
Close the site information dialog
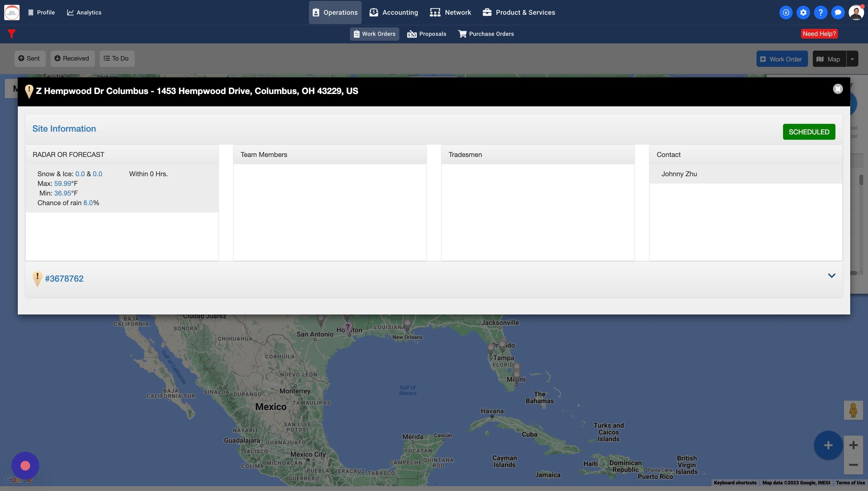coord(838,89)
